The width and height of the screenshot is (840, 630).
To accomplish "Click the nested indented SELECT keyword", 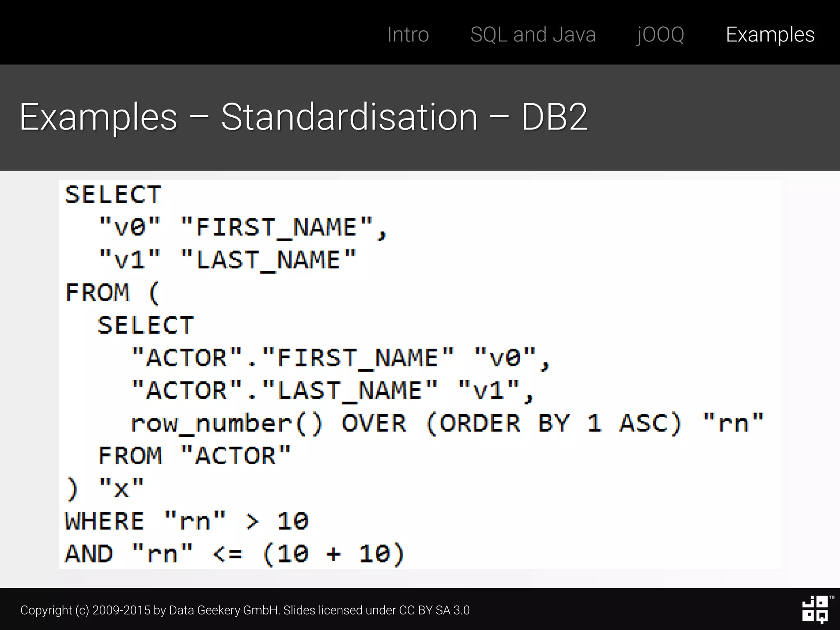I will (146, 325).
